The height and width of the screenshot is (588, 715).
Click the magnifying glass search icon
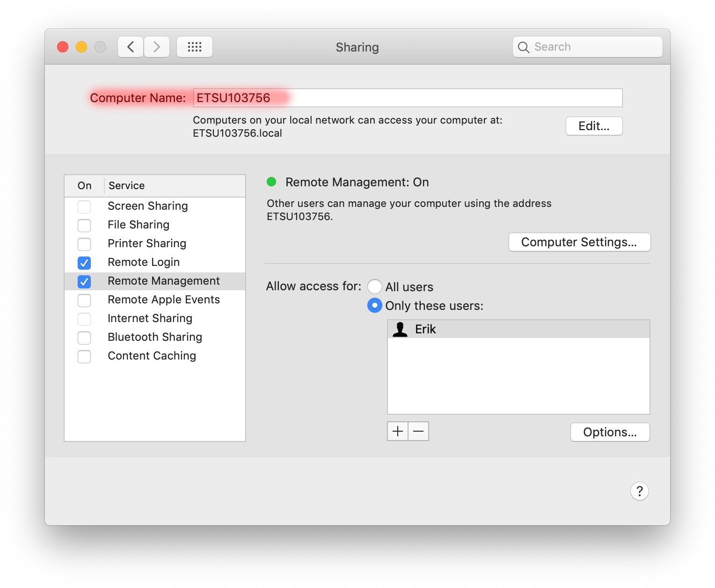click(524, 47)
